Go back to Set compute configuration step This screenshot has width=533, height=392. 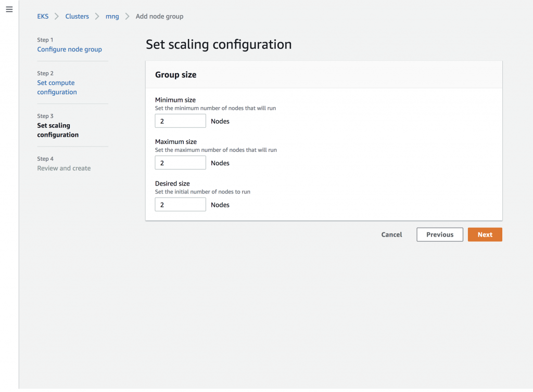point(57,87)
